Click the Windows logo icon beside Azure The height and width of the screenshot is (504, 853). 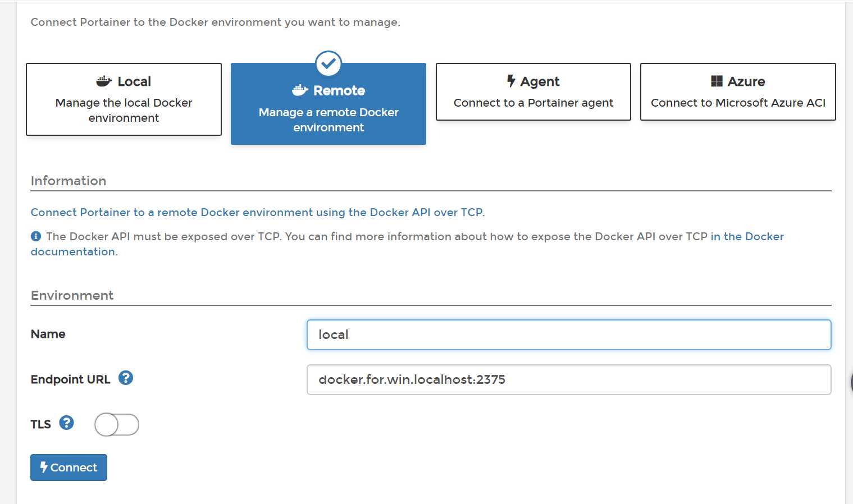coord(717,81)
